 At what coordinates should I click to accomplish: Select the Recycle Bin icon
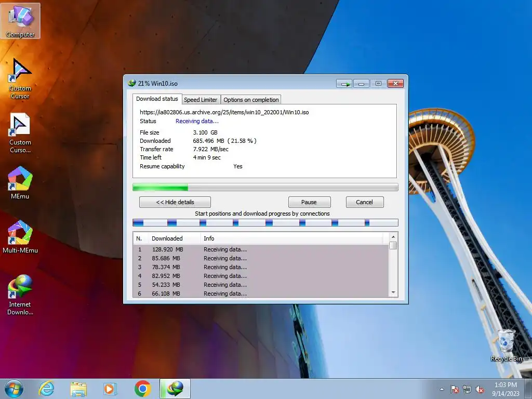(506, 345)
